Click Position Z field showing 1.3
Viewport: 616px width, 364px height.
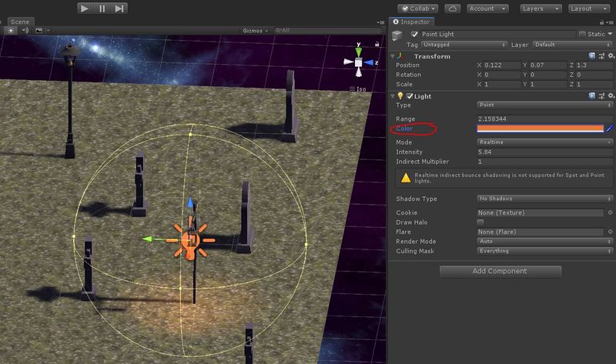594,65
